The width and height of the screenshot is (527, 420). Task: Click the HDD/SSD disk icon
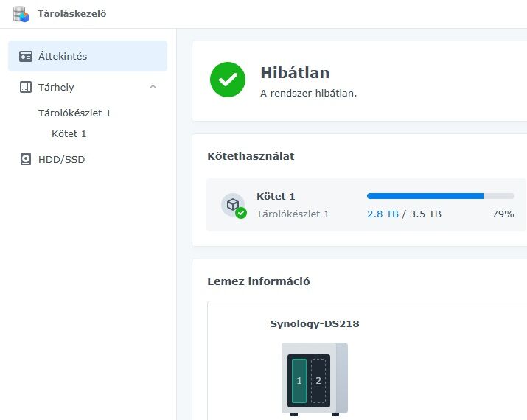26,159
